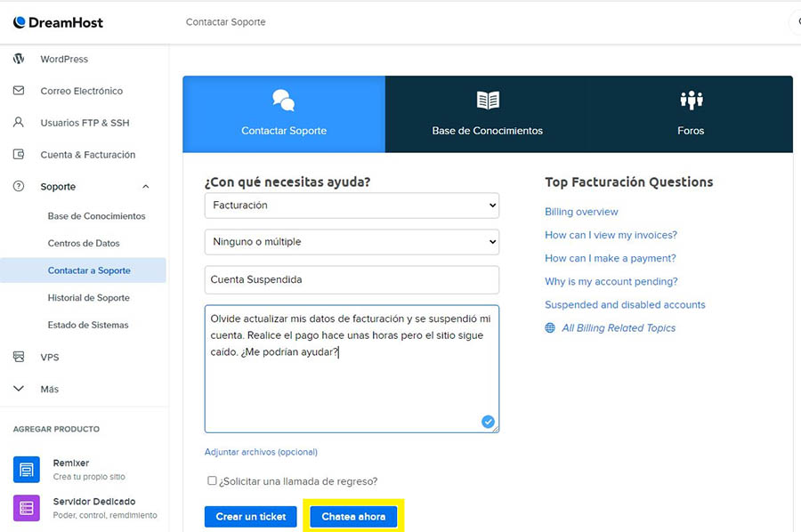Click the Servidor Dedicado product icon
Image resolution: width=801 pixels, height=532 pixels.
27,507
